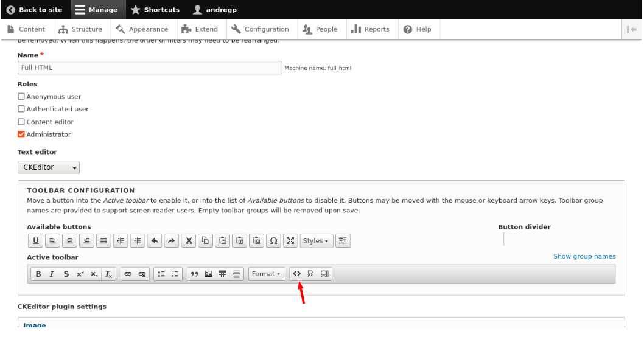
Task: Select the Special Character omega icon
Action: [273, 240]
